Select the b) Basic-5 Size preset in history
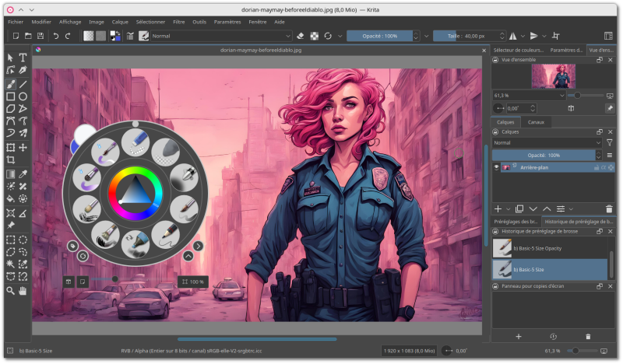The height and width of the screenshot is (364, 623). (550, 270)
